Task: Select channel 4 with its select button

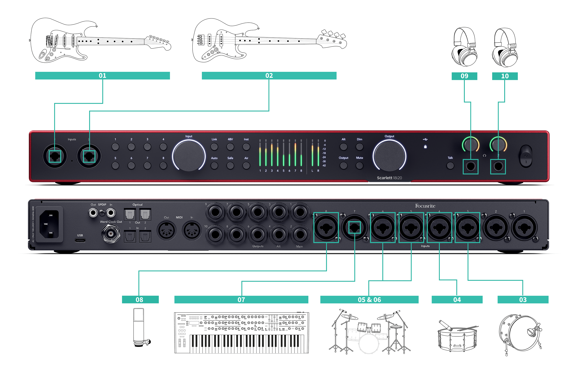Action: 163,147
